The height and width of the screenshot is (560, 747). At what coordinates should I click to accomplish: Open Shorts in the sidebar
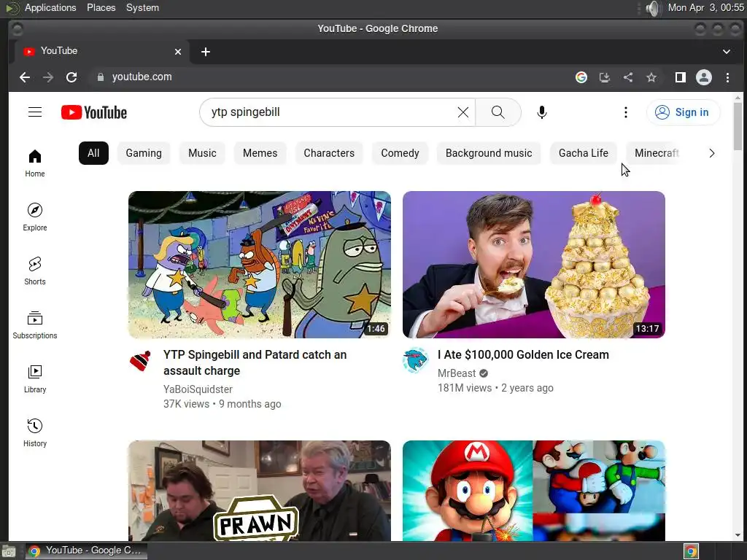coord(35,271)
